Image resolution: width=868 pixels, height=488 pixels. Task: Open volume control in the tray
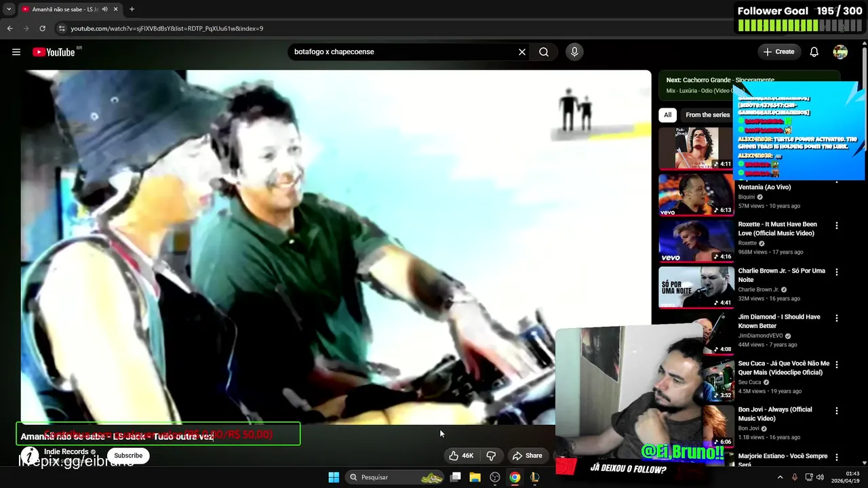coord(820,477)
